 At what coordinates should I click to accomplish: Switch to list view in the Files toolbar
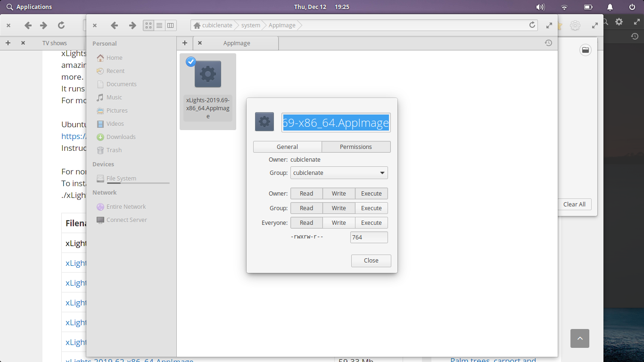[159, 25]
